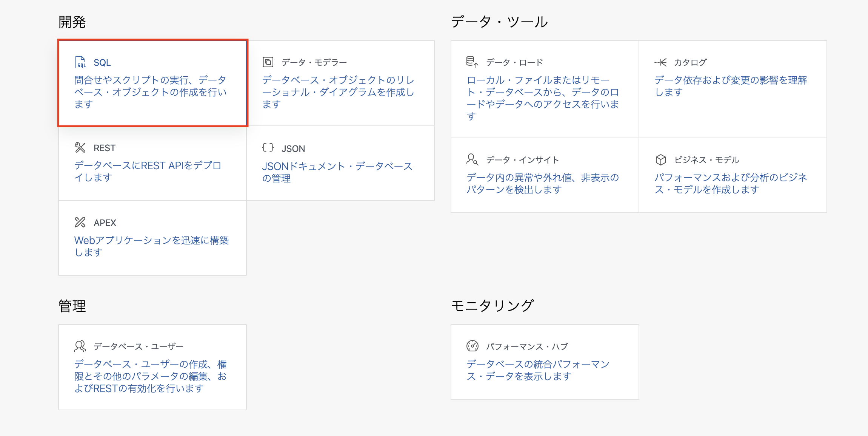Click the APEX pencil-ruler icon

tap(80, 222)
